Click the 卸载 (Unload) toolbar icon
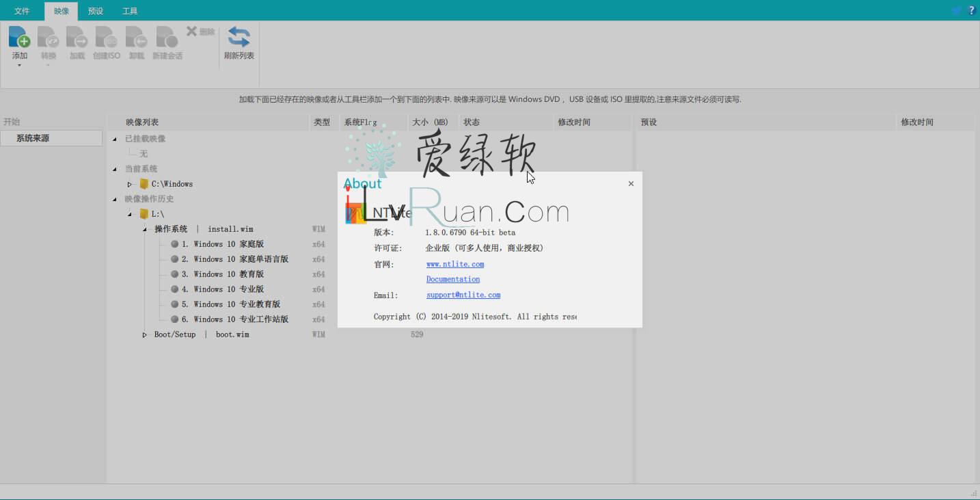Viewport: 980px width, 500px height. pyautogui.click(x=137, y=37)
